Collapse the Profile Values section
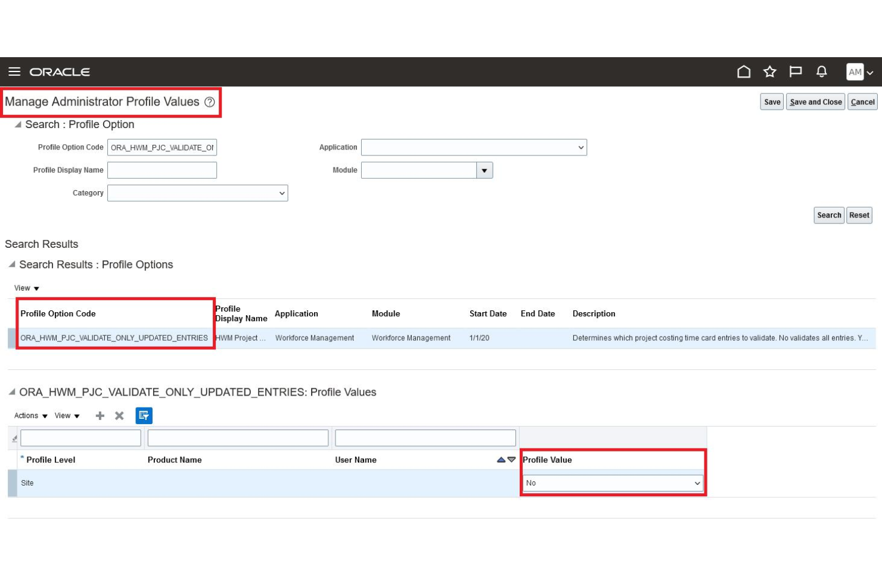Screen dimensions: 882x588 (x=12, y=392)
